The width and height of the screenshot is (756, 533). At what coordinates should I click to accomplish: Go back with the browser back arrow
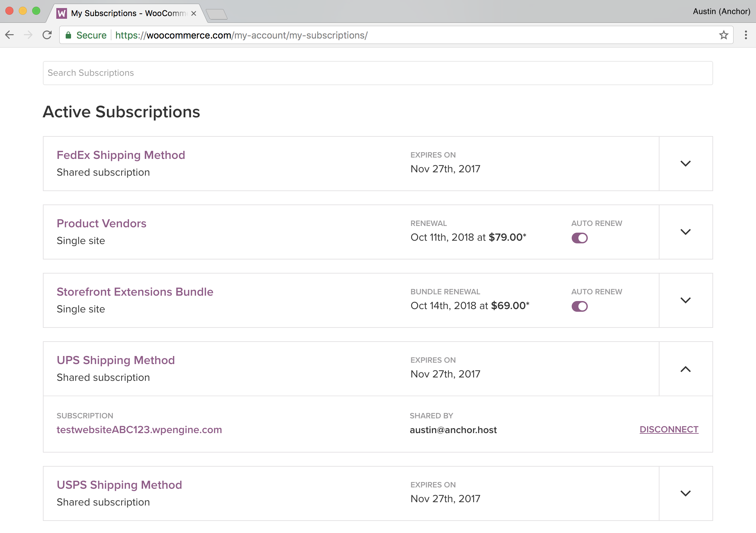point(10,35)
